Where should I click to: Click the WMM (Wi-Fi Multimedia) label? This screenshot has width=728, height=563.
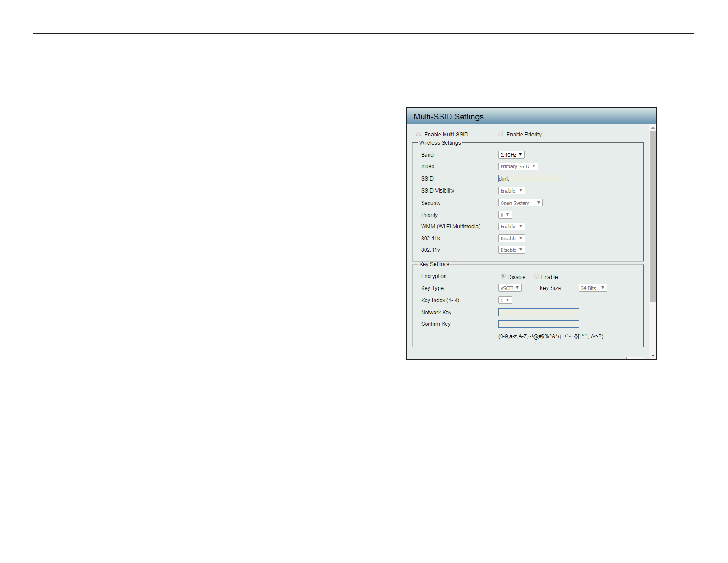click(x=451, y=227)
